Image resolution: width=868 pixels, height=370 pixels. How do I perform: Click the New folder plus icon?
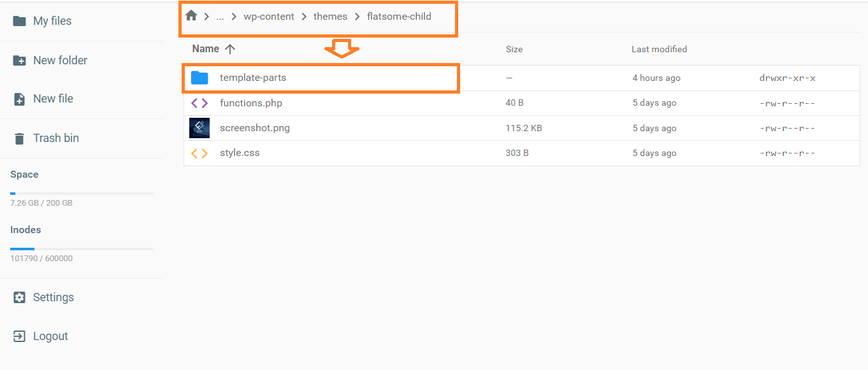click(x=20, y=60)
